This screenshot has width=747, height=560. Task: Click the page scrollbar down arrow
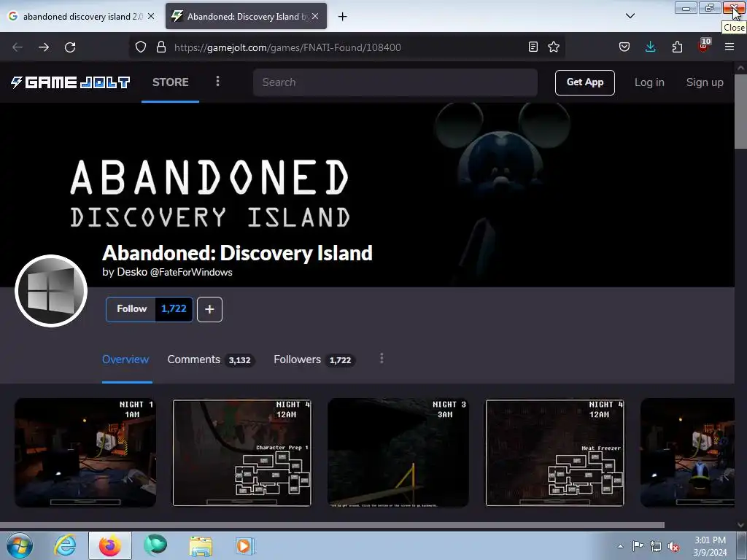[x=740, y=525]
